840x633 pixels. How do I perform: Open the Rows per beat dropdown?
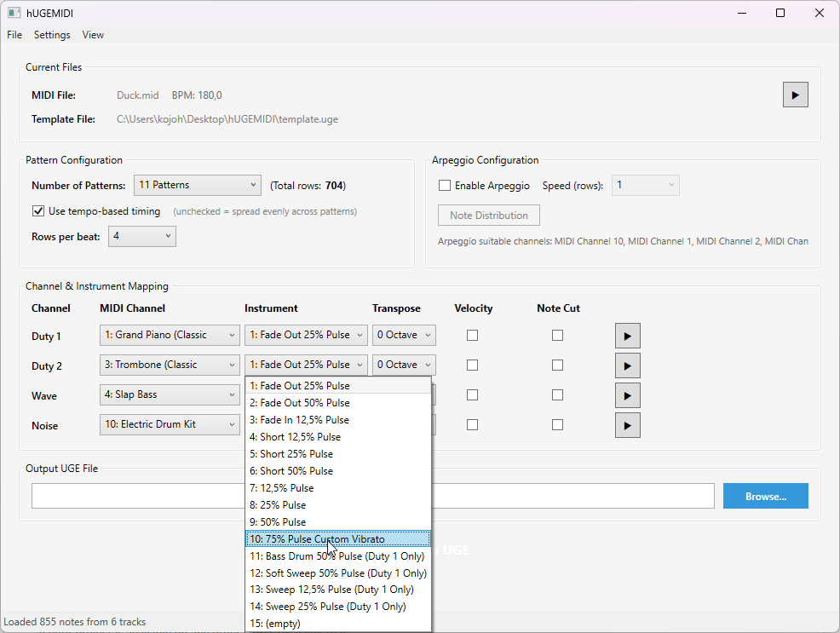(142, 236)
